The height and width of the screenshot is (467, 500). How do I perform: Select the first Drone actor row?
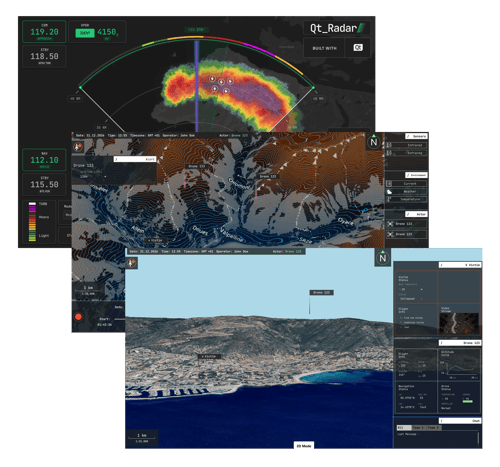[406, 224]
